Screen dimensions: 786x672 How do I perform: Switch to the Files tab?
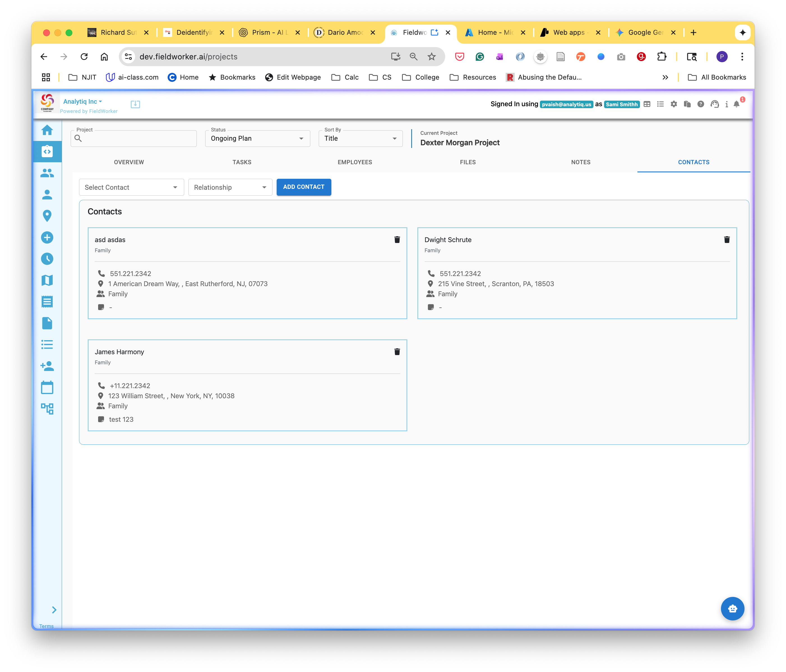pyautogui.click(x=467, y=162)
